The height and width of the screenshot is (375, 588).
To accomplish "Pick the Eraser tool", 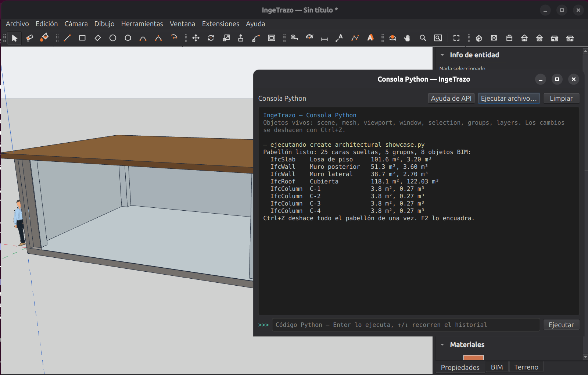I will [x=30, y=38].
